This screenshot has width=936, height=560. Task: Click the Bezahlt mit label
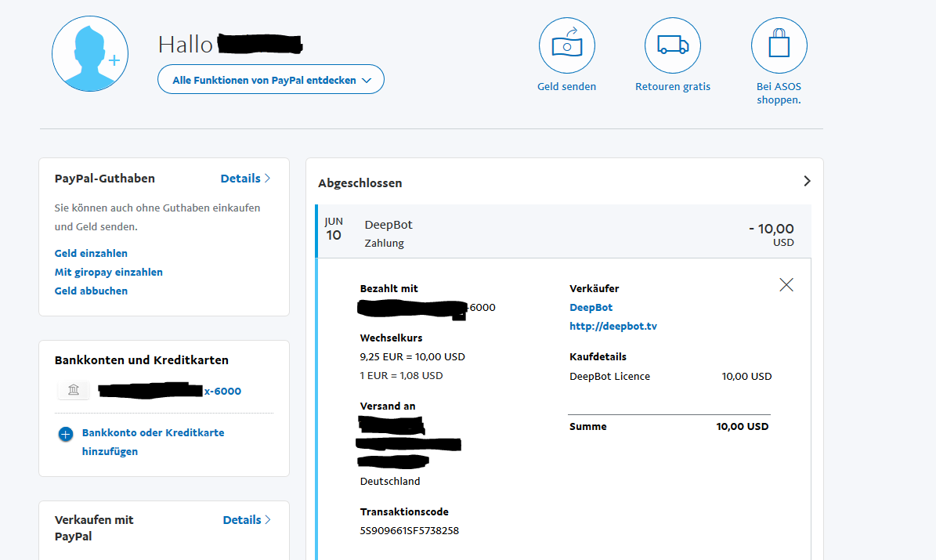coord(388,288)
